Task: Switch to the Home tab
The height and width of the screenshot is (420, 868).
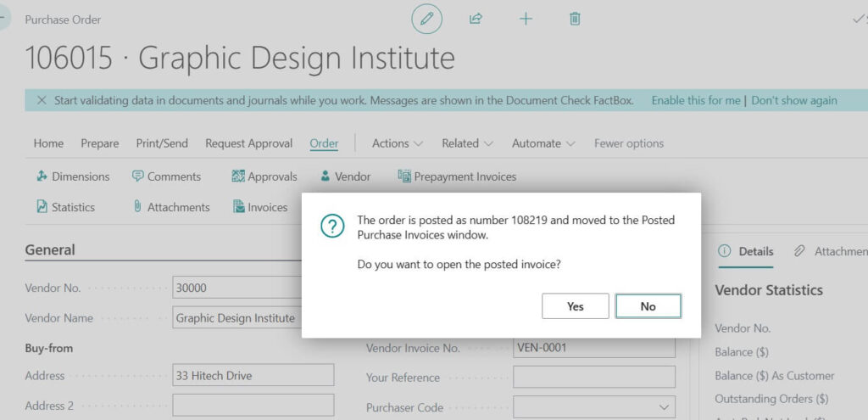Action: [x=48, y=143]
